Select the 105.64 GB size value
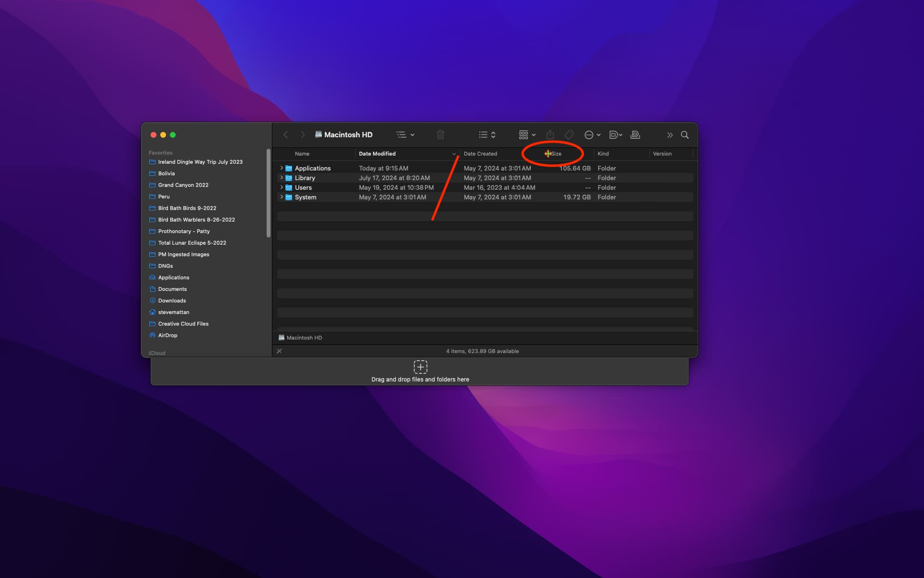Screen dimensions: 924x578 click(x=575, y=168)
